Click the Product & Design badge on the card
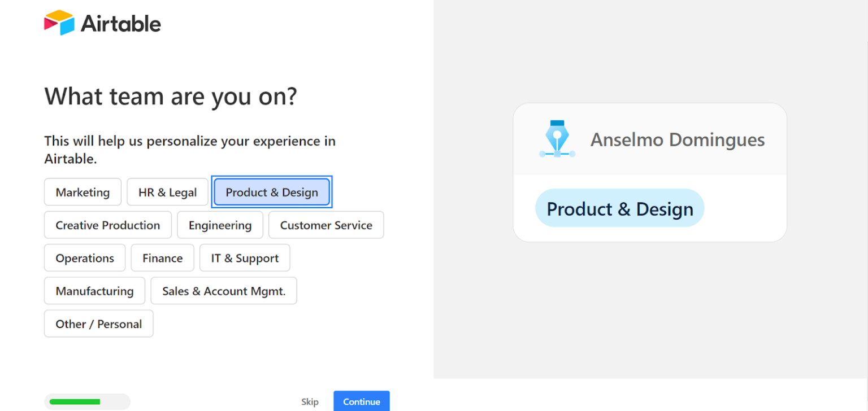 coord(619,208)
